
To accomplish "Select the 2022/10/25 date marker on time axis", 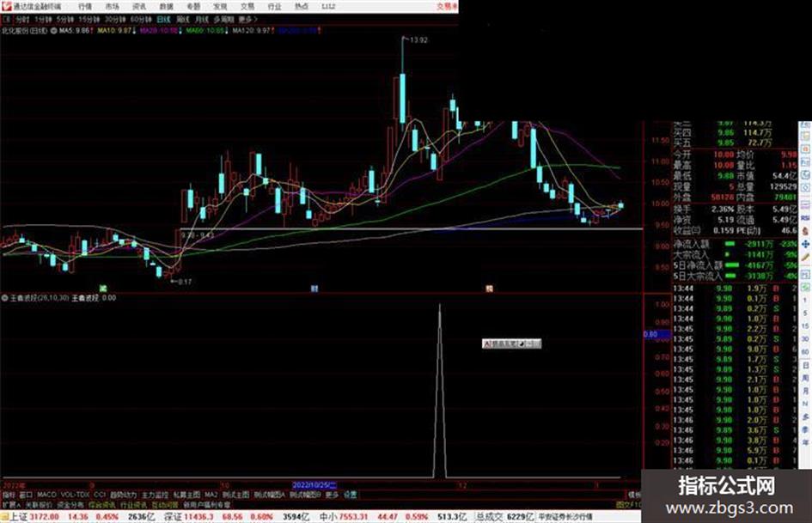I will (314, 485).
